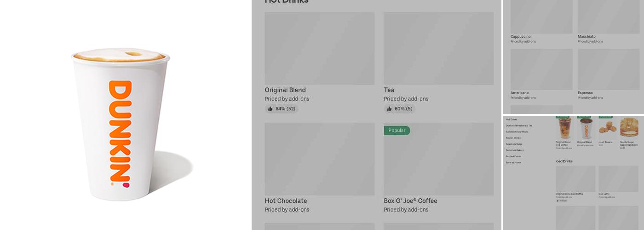The height and width of the screenshot is (230, 644).
Task: Select Brew at Home in the sidebar
Action: 513,163
